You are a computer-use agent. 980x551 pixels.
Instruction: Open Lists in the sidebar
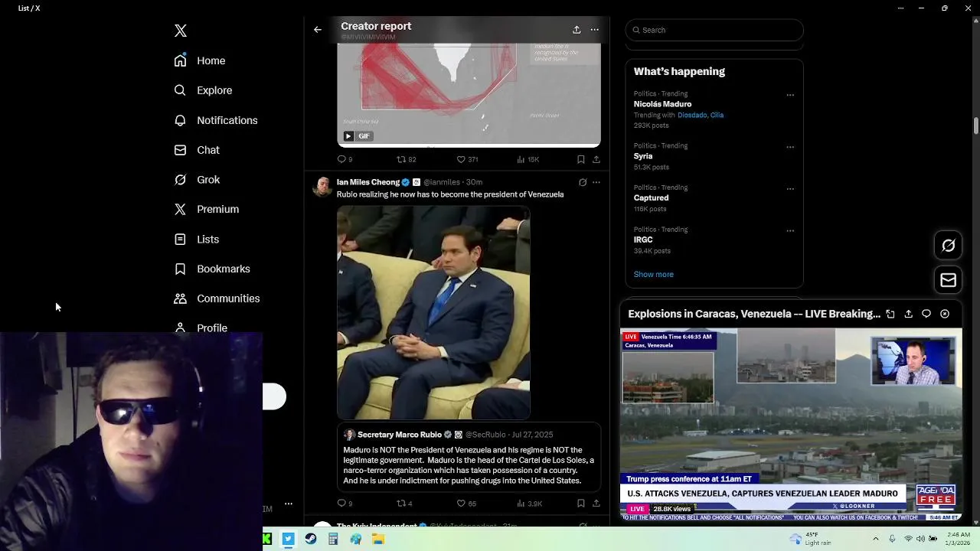(196, 240)
